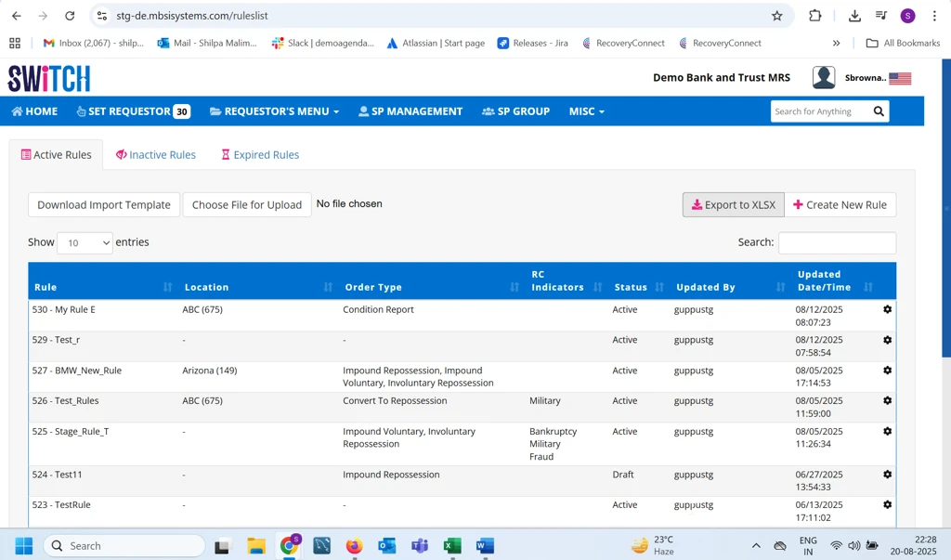This screenshot has height=560, width=951.
Task: Go to HOME in navigation bar
Action: 34,111
